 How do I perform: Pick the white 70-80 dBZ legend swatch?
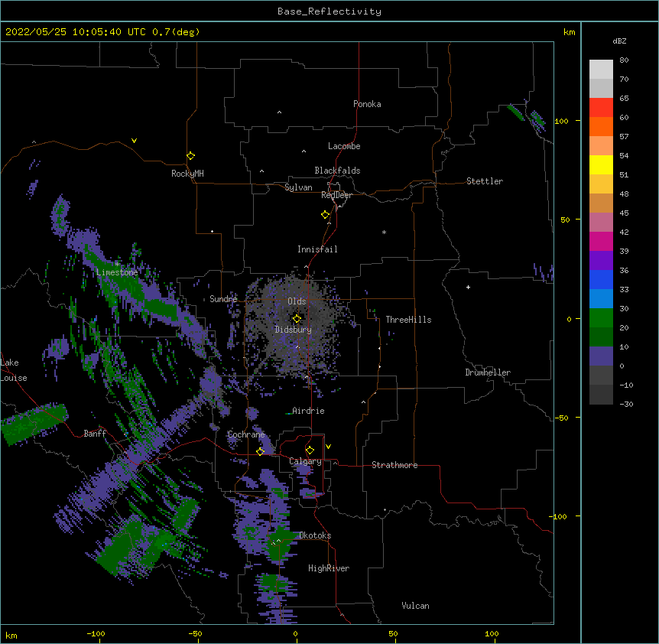601,70
